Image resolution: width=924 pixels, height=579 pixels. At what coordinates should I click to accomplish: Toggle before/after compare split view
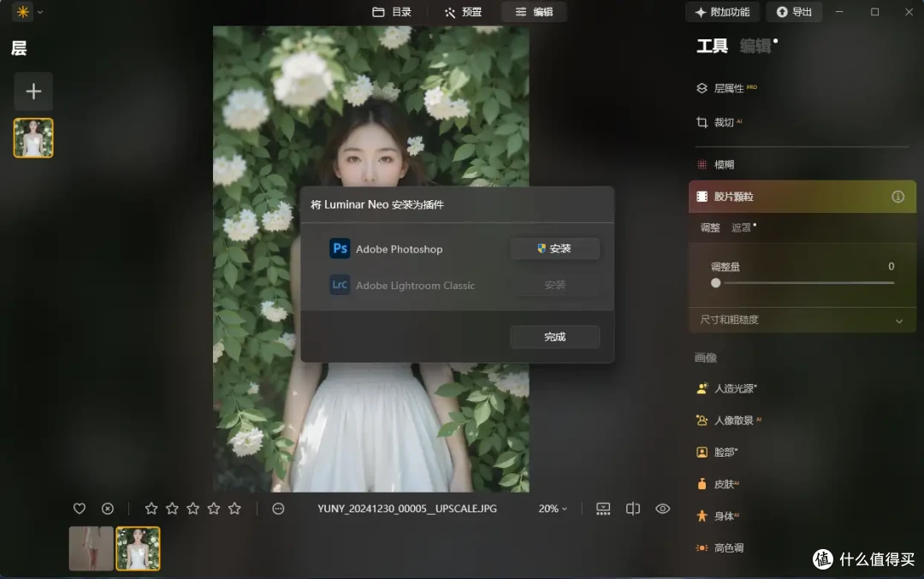point(633,509)
